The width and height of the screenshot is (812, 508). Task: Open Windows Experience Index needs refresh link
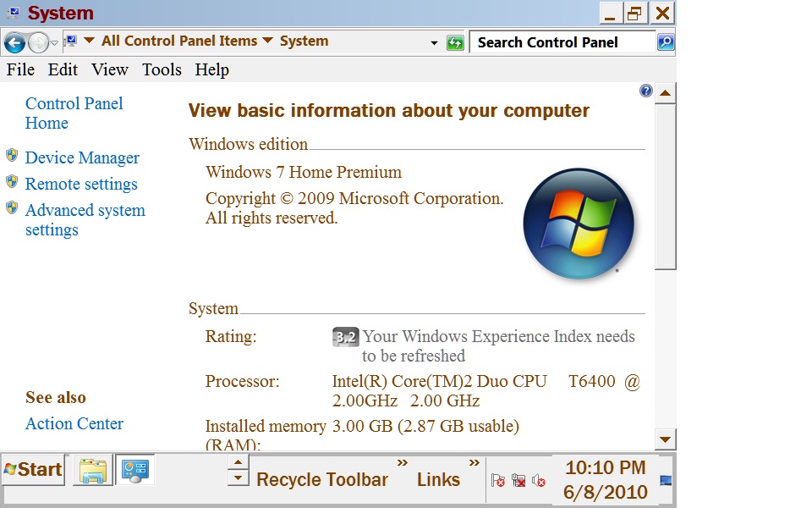498,345
